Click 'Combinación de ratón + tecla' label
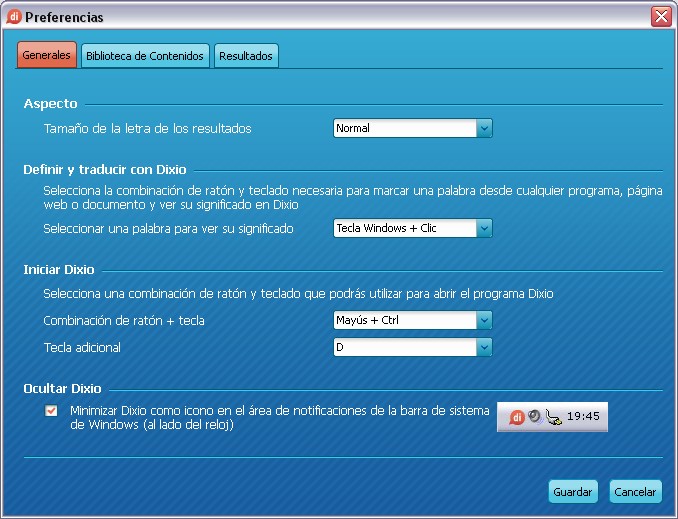678x519 pixels. point(124,320)
